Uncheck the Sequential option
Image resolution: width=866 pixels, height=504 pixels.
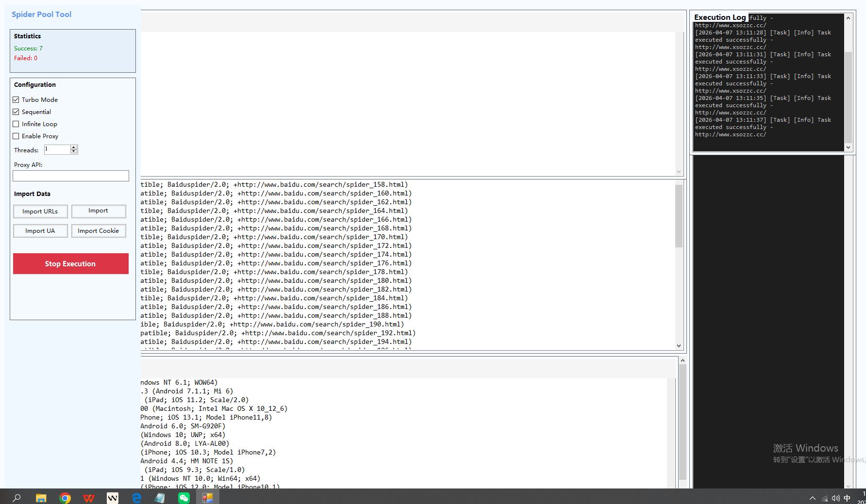(x=16, y=112)
